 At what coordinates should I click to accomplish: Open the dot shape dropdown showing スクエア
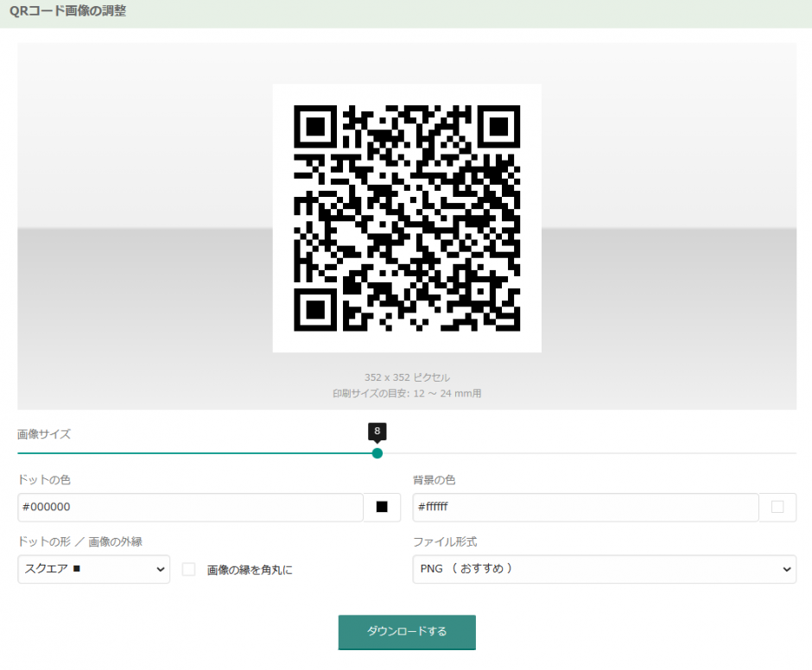pos(93,569)
